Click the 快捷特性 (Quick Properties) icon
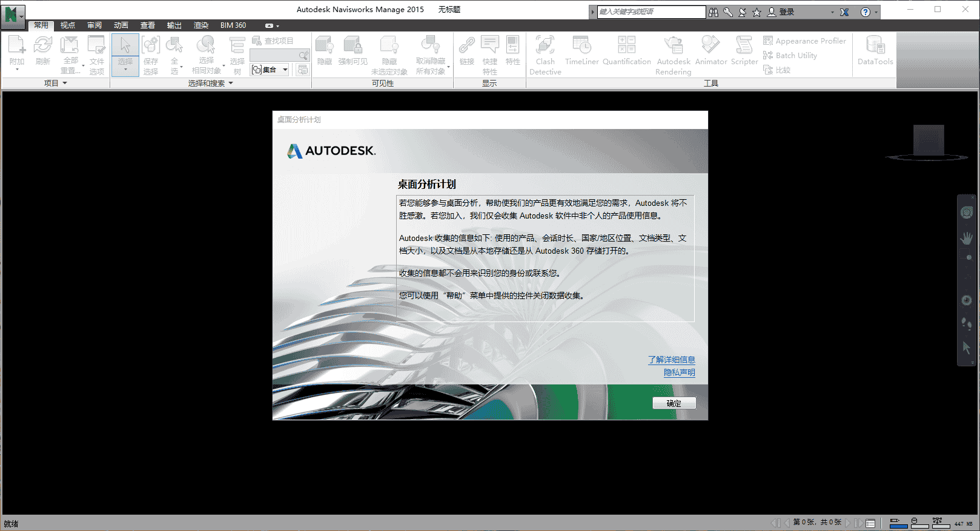The image size is (980, 531). [x=489, y=45]
